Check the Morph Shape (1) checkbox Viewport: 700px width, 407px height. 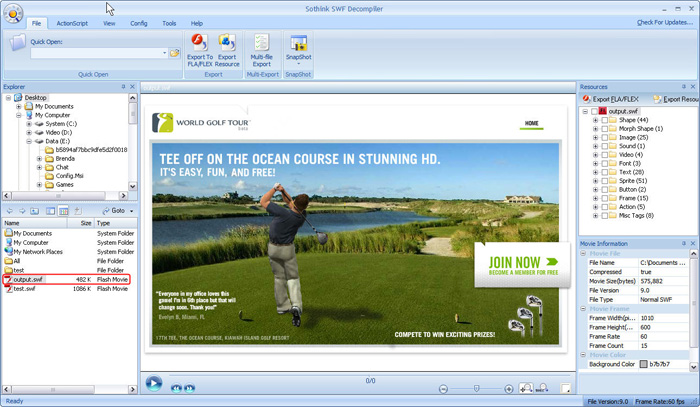pyautogui.click(x=604, y=129)
